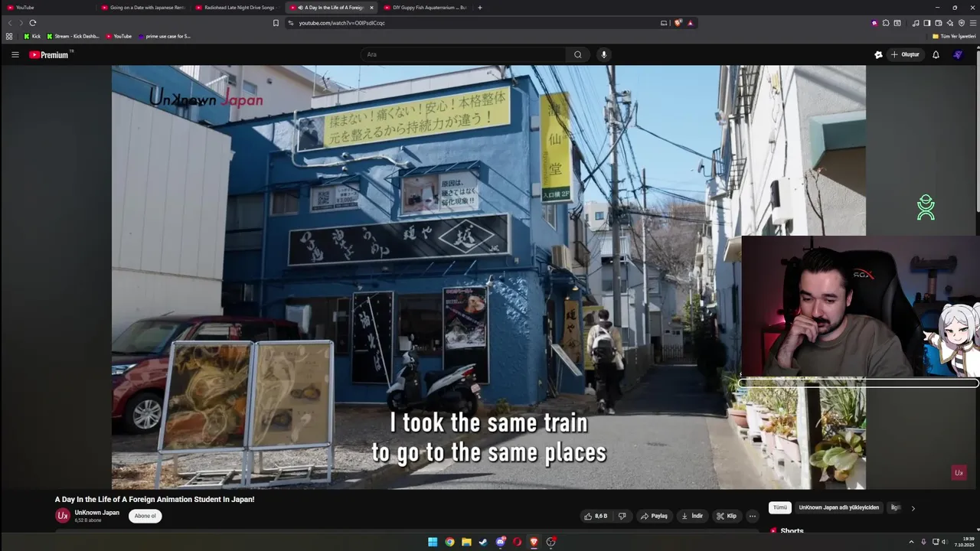980x551 pixels.
Task: Open Stream - Kick Dashboard bookmark
Action: [x=73, y=36]
